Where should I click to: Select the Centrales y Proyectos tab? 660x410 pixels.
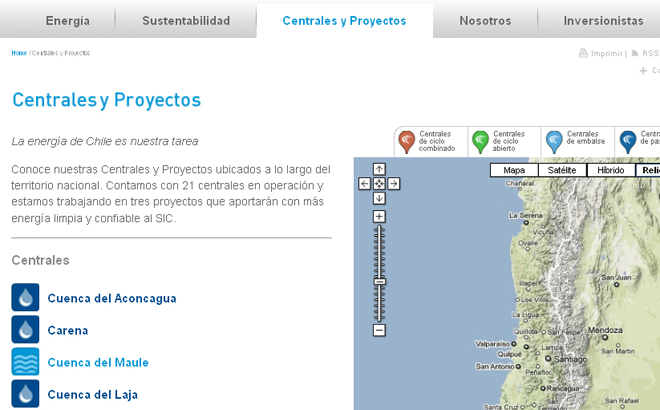point(344,21)
